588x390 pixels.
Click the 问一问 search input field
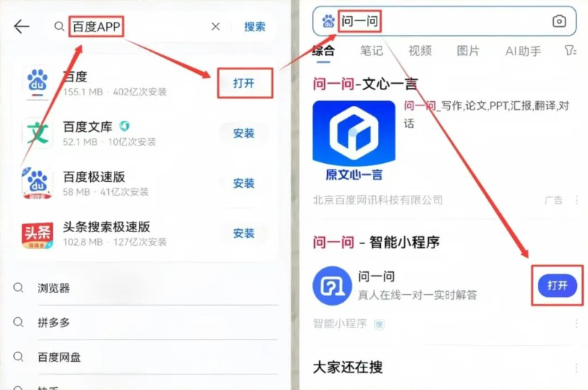tap(444, 21)
